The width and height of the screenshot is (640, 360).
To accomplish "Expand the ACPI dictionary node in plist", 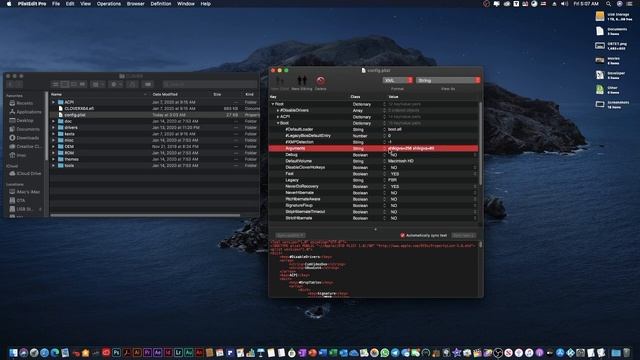I will (278, 117).
